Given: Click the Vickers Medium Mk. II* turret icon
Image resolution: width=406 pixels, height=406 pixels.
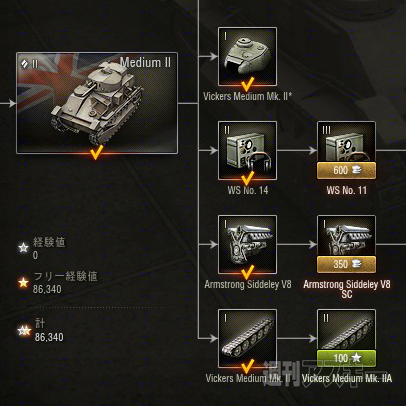Looking at the screenshot, I should 247,56.
